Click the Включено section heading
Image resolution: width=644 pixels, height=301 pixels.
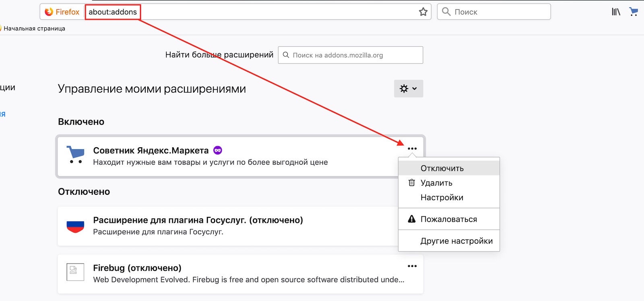[x=81, y=122]
